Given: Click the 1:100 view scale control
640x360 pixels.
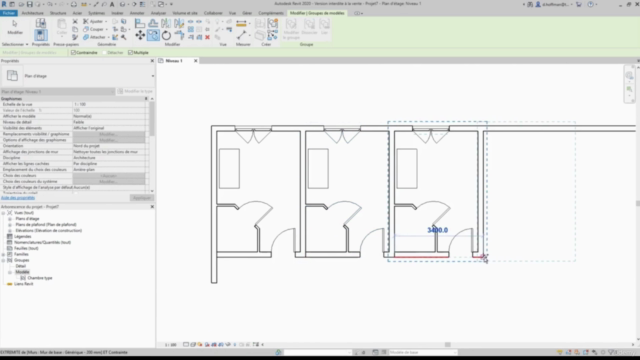Looking at the screenshot, I should click(x=171, y=345).
